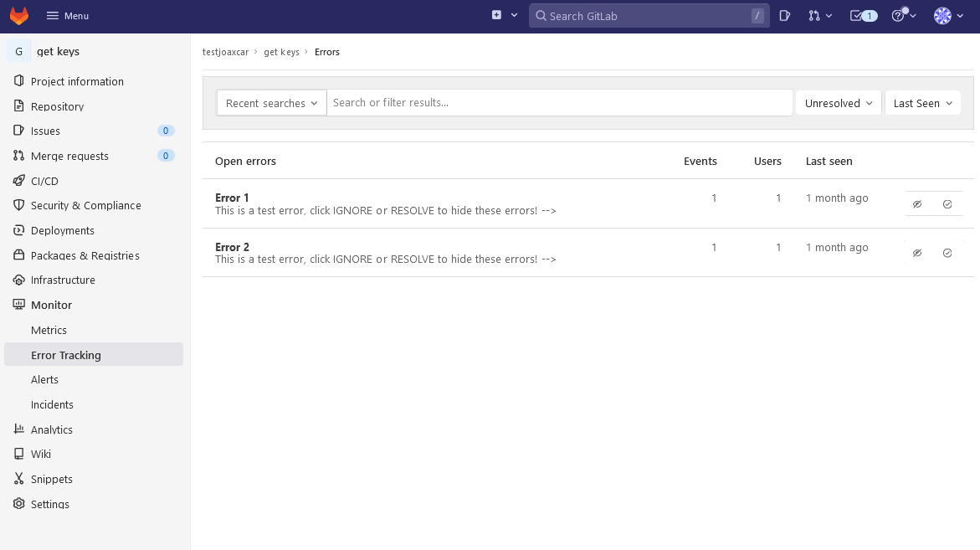Click the Snippets scissors icon
Screen dimensions: 980x550
coord(19,479)
